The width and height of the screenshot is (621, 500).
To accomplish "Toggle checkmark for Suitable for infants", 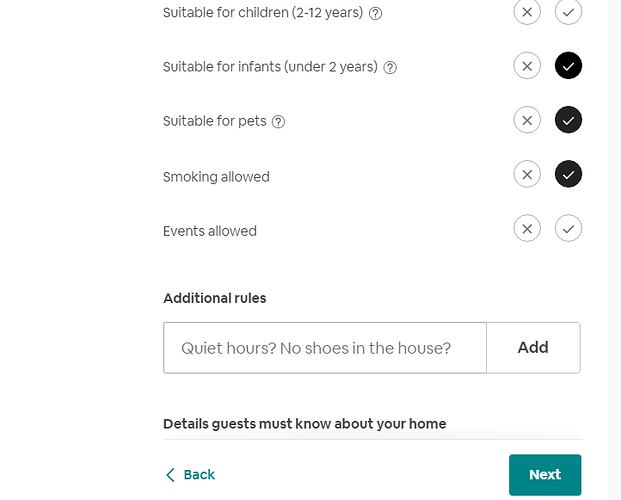I will tap(568, 66).
